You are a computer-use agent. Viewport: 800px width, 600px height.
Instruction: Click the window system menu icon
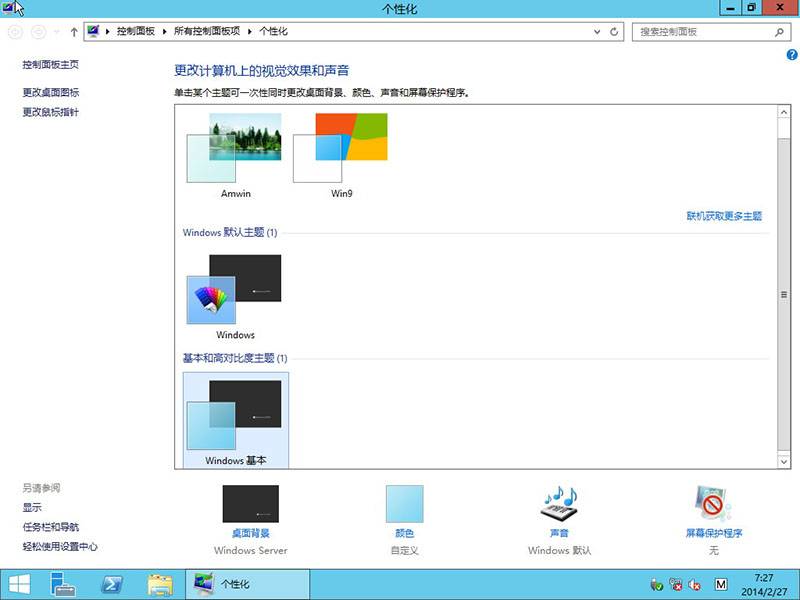tap(8, 7)
